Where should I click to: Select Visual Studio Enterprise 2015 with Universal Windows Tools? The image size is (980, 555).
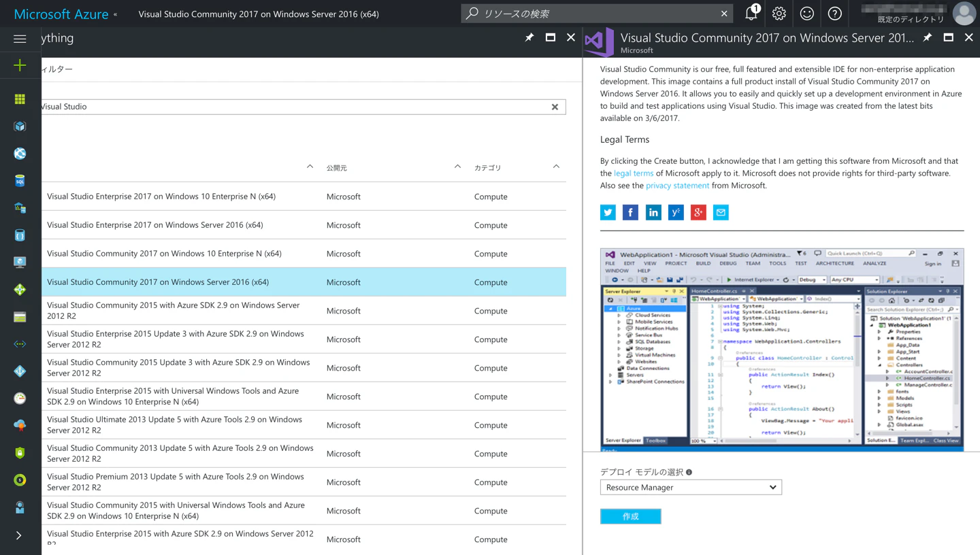304,397
